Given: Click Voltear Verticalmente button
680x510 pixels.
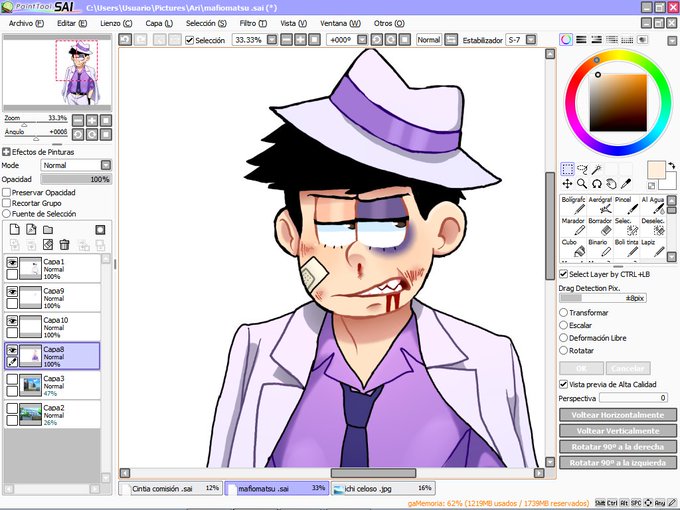Looking at the screenshot, I should [x=618, y=431].
